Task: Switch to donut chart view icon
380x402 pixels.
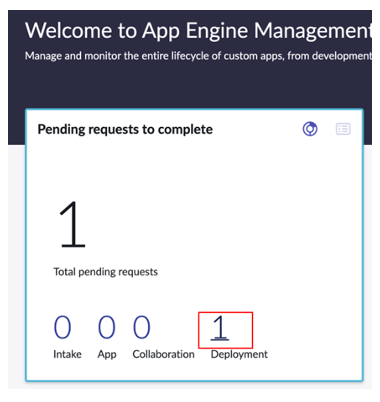Action: pyautogui.click(x=310, y=129)
